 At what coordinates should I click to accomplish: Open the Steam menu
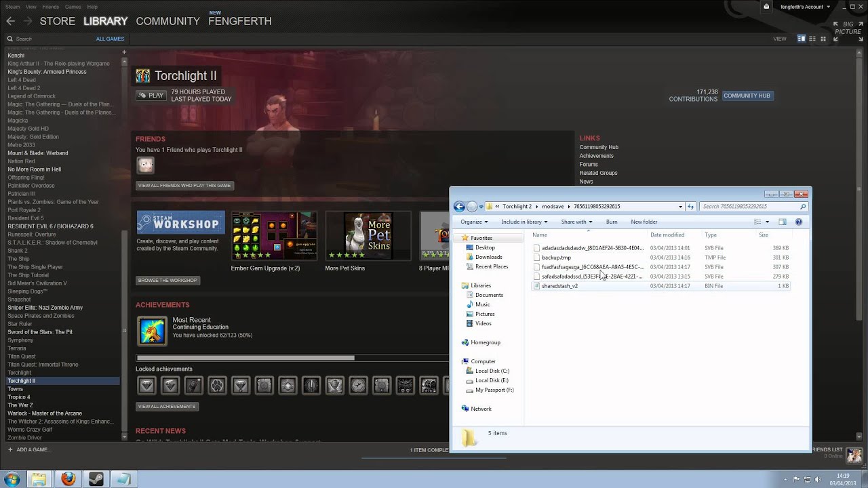coord(13,7)
